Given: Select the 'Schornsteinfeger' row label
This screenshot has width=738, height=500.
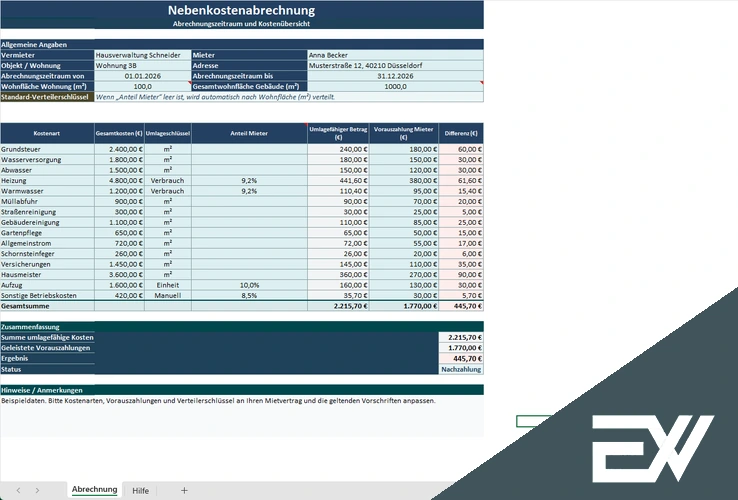Looking at the screenshot, I should click(x=47, y=254).
